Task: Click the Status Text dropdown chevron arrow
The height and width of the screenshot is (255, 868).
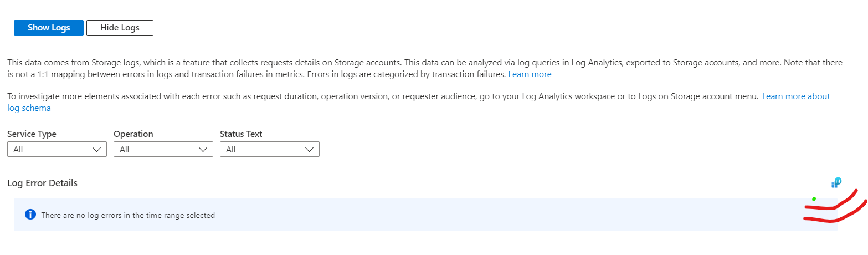Action: click(310, 150)
